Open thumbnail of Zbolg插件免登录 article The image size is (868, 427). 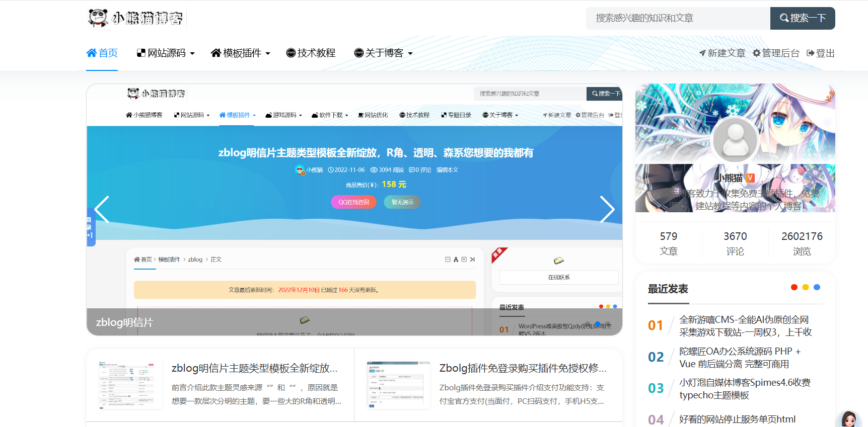[398, 385]
